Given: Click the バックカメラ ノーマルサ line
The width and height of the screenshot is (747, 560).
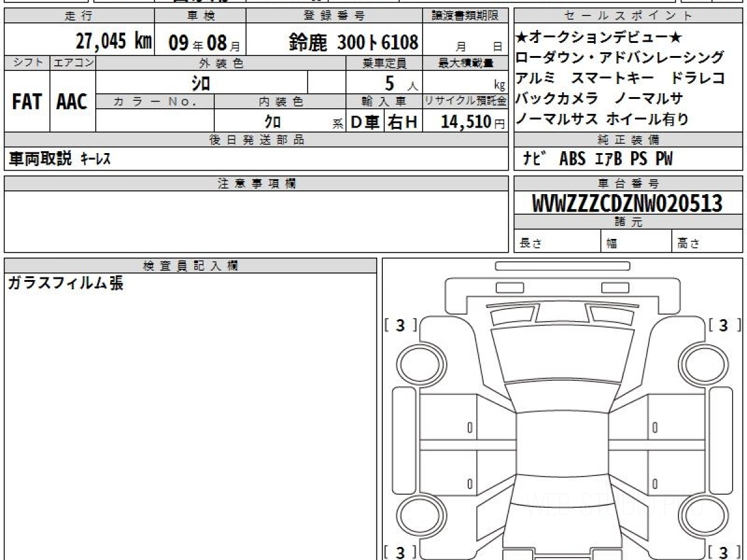Looking at the screenshot, I should coord(600,98).
